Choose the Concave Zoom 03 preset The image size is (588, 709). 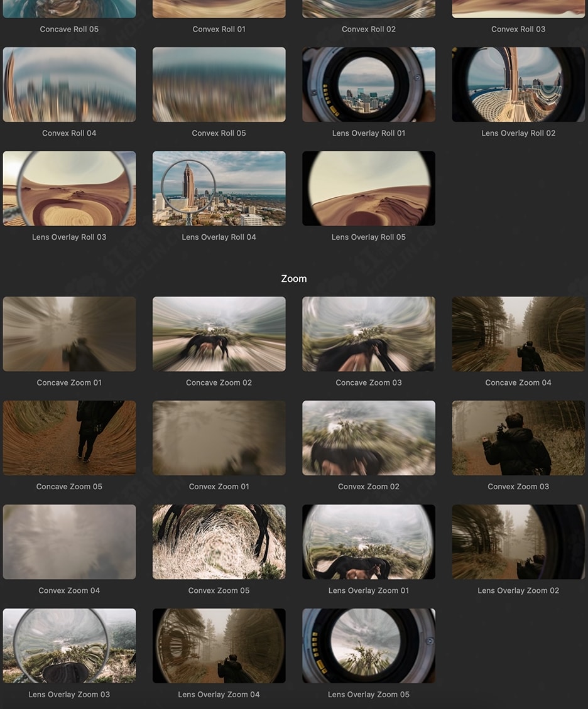click(369, 334)
